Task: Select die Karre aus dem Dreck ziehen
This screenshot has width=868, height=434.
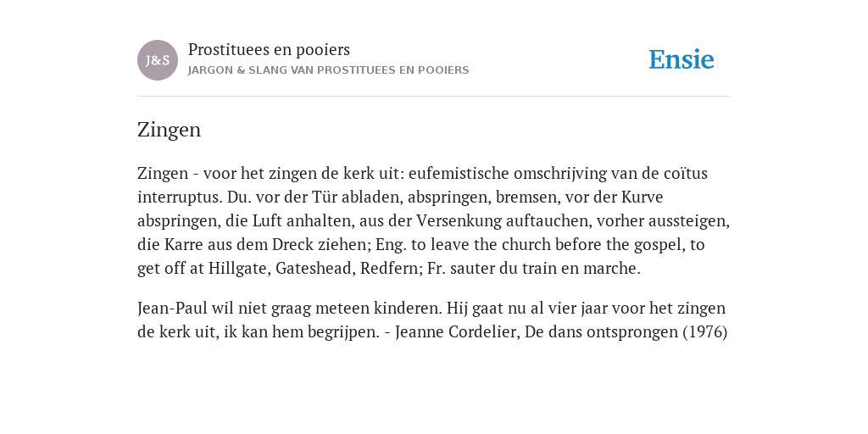Action: pyautogui.click(x=254, y=245)
